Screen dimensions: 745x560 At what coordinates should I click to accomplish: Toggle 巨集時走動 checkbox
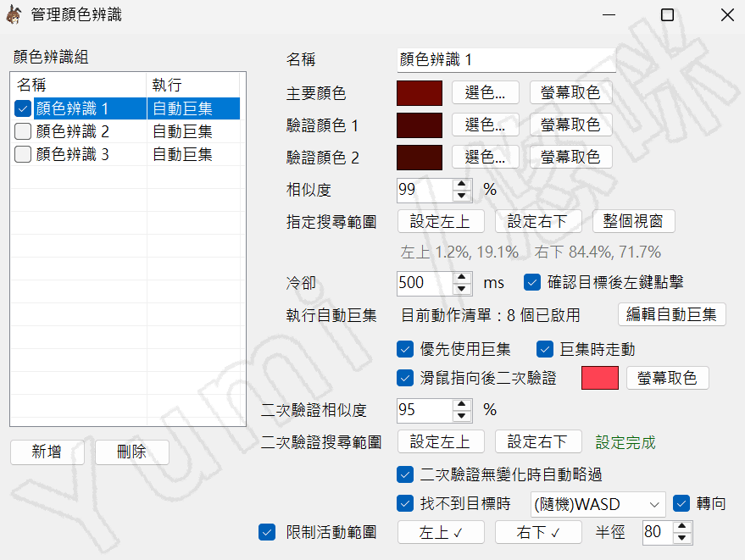544,350
